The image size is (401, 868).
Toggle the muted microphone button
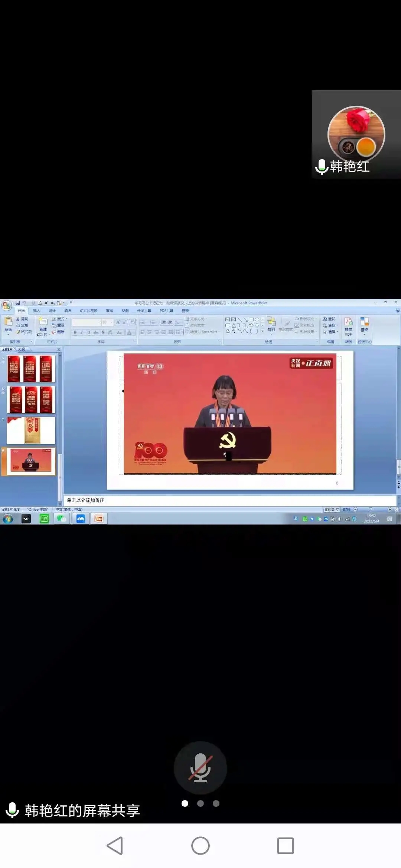(x=200, y=768)
